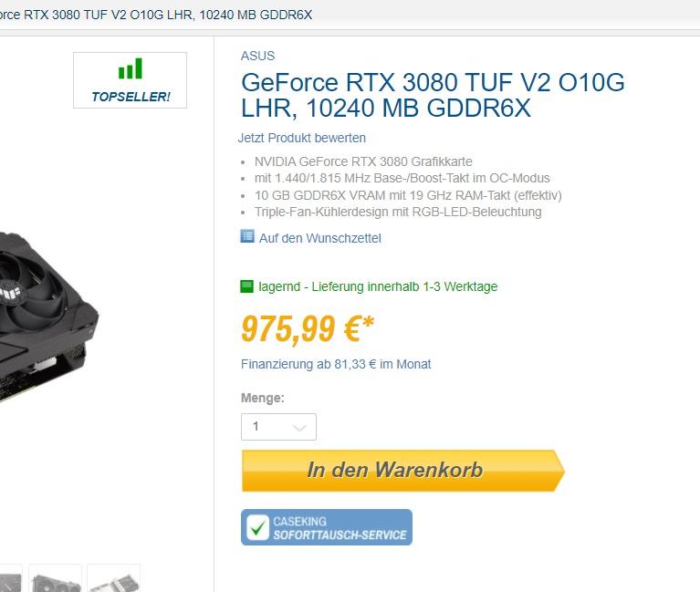700x592 pixels.
Task: Click the ASUS brand link
Action: pos(257,56)
